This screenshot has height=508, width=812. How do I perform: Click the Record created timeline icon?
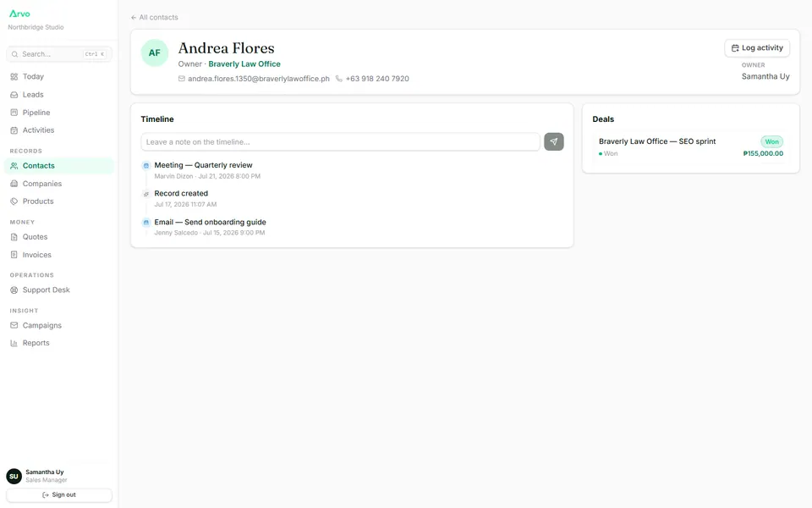pyautogui.click(x=146, y=194)
